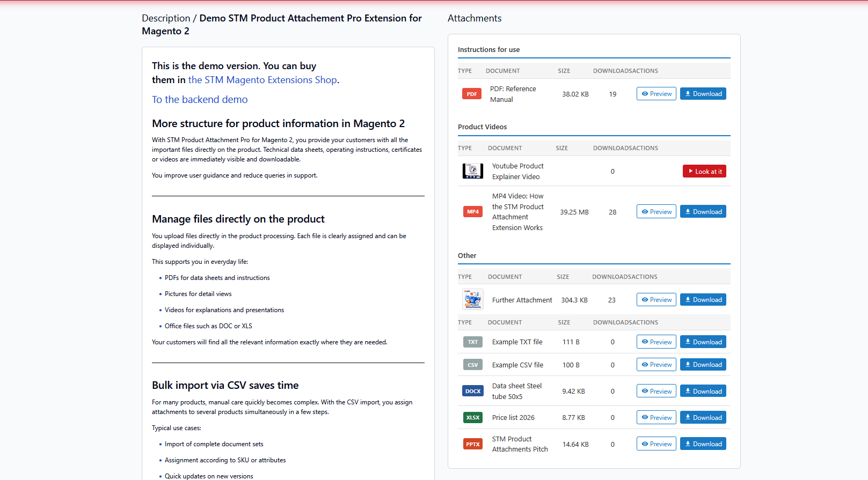Click the 14.64 KB size value
The image size is (868, 480).
(x=575, y=445)
